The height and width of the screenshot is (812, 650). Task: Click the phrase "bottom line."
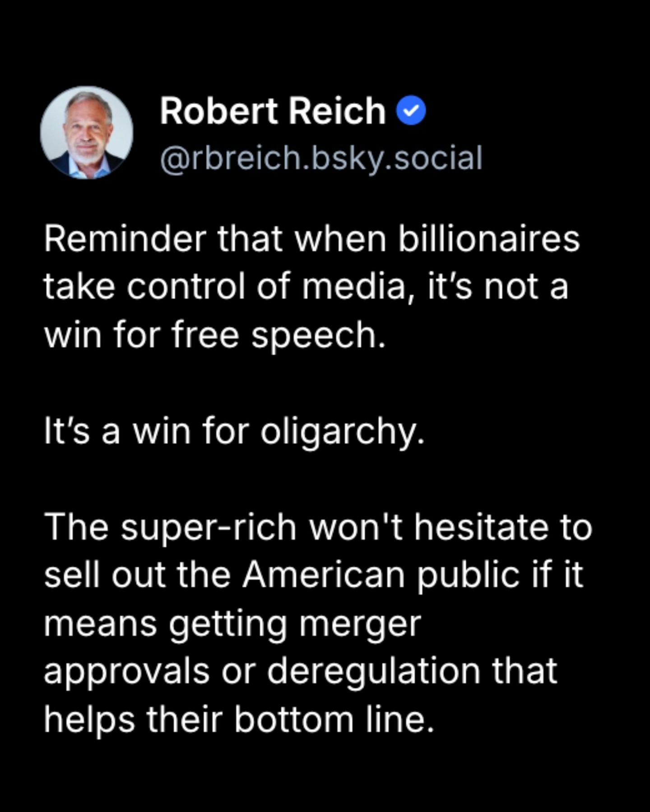[334, 719]
